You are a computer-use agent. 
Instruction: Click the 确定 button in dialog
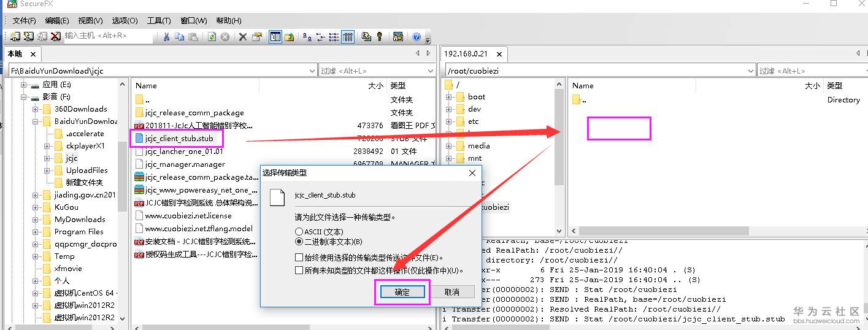coord(402,292)
